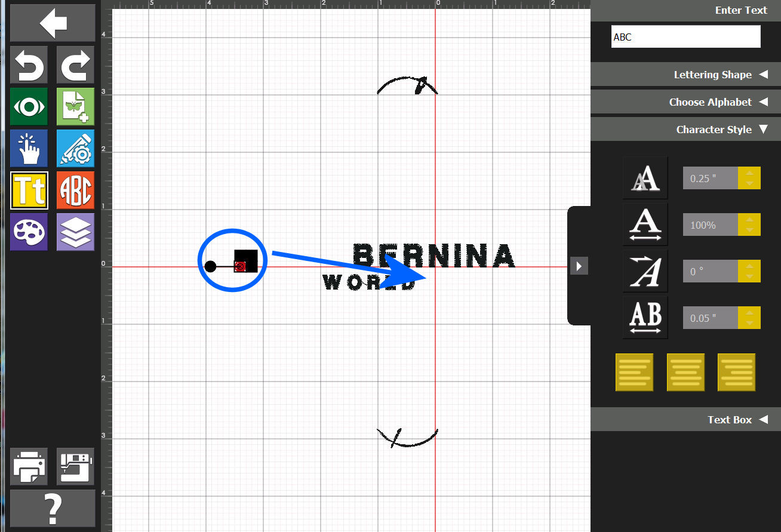Add a new design with butterfly page icon
Image resolution: width=781 pixels, height=532 pixels.
(x=75, y=107)
